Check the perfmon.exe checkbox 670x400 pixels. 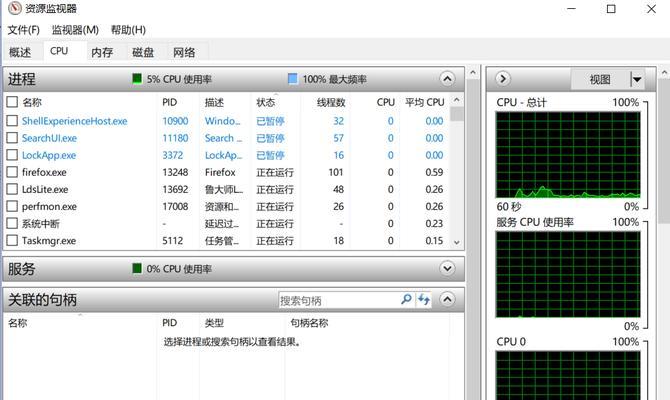pyautogui.click(x=12, y=206)
